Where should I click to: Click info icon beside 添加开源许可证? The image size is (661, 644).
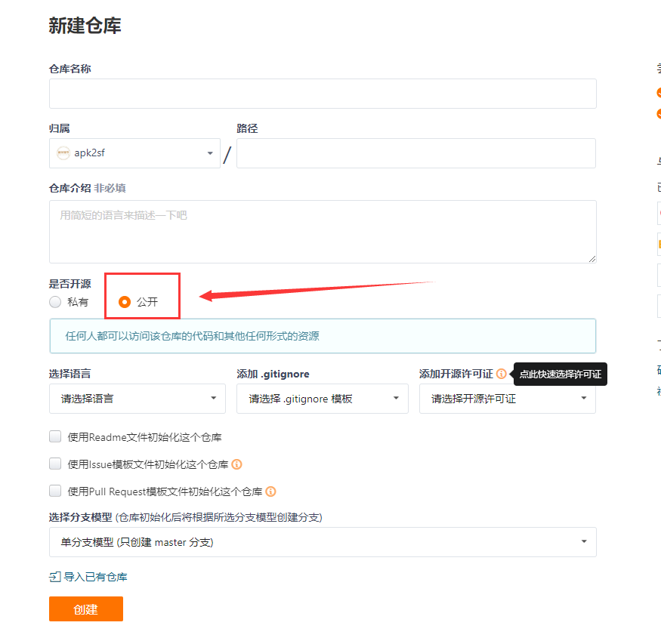point(502,374)
